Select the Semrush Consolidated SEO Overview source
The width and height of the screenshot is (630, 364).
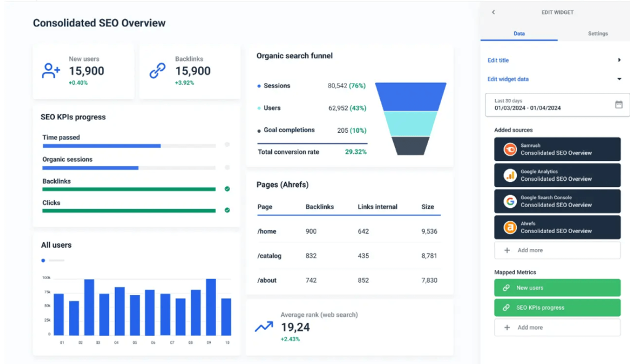pyautogui.click(x=557, y=149)
